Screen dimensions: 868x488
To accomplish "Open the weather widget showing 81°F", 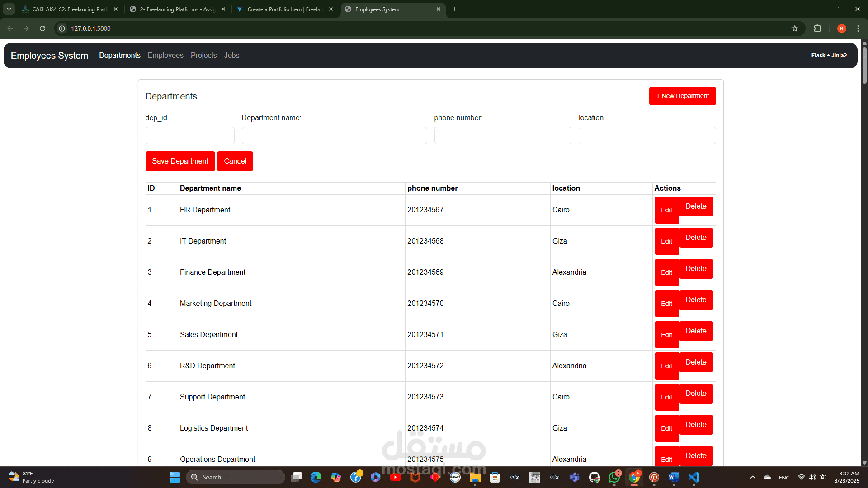I will (32, 477).
